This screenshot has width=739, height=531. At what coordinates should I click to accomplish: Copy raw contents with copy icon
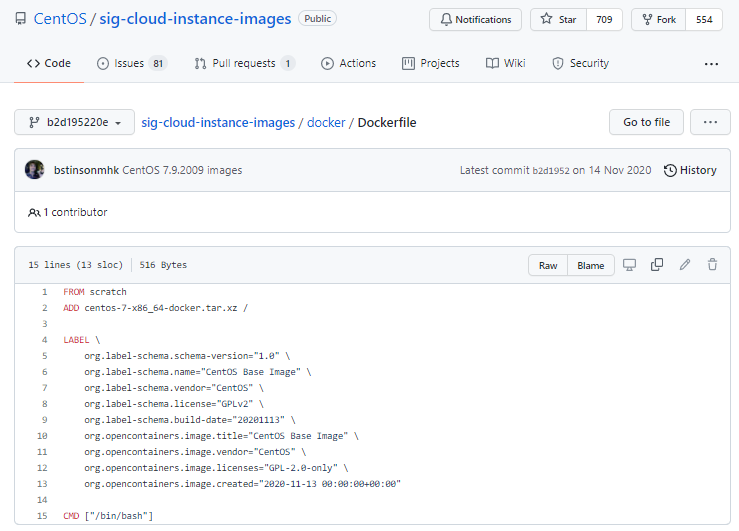coord(657,265)
